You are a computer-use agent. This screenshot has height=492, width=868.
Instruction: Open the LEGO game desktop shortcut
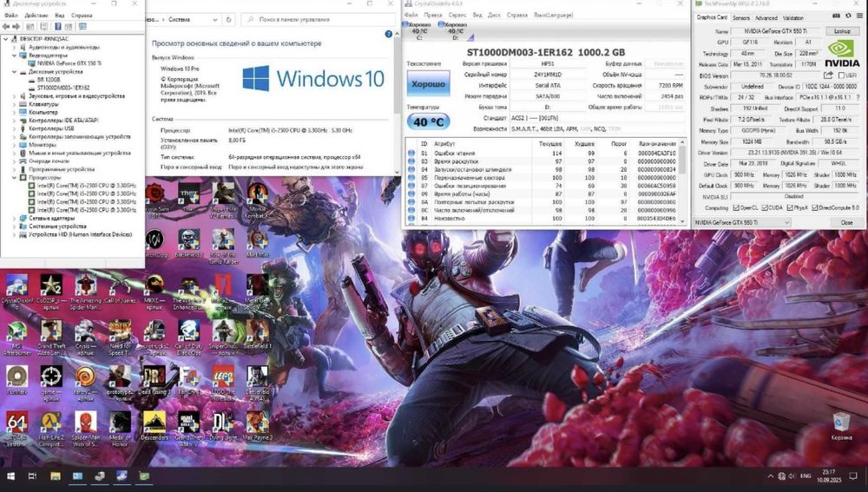(223, 383)
